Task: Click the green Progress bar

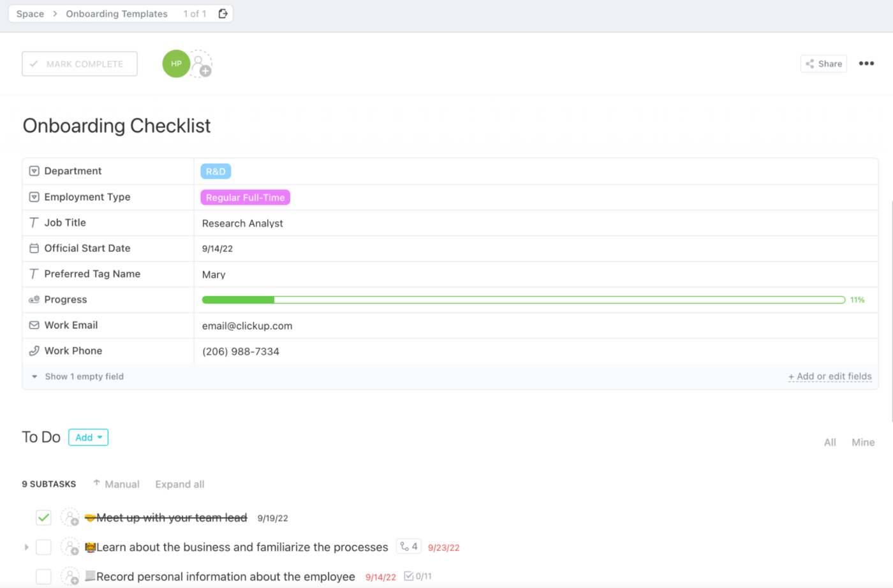Action: pyautogui.click(x=523, y=300)
